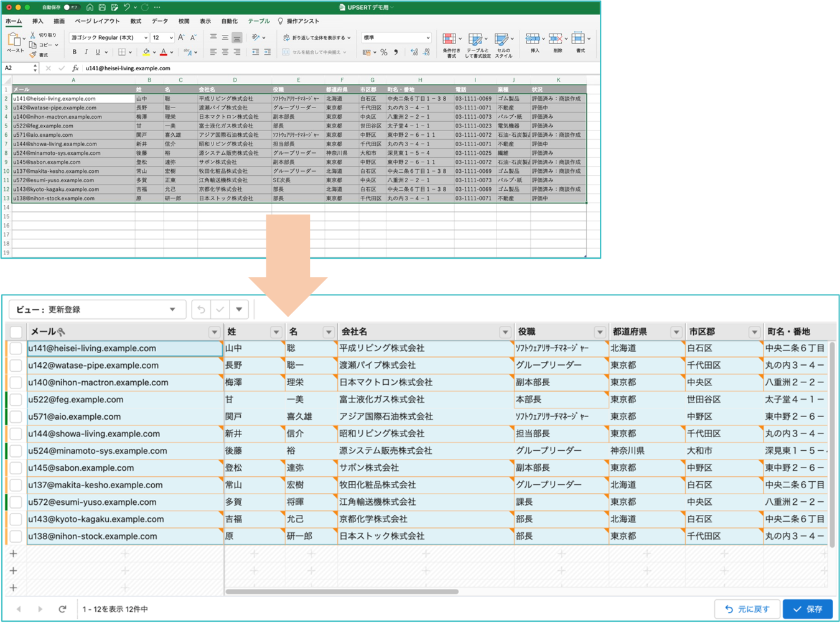Click the Bold formatting icon
Viewport: 840px width, 623px height.
tap(75, 52)
